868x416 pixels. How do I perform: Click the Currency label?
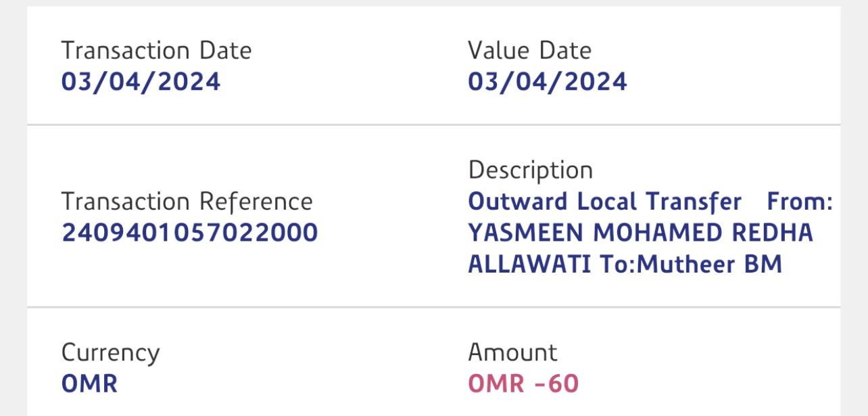click(x=110, y=352)
